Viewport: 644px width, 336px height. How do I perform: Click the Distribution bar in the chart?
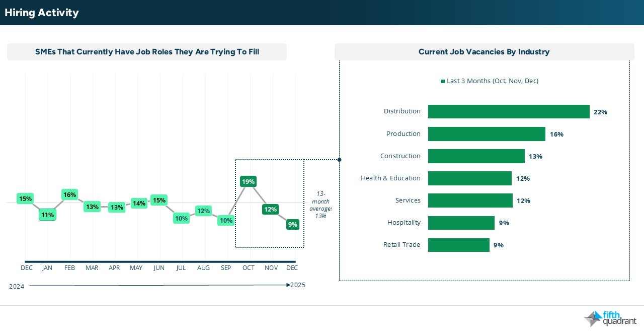pos(508,112)
